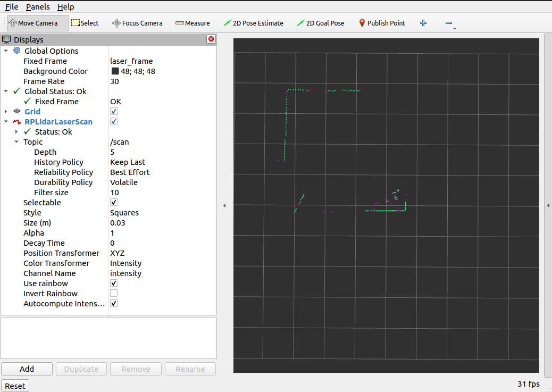The width and height of the screenshot is (552, 392).
Task: Collapse the Global Status tree node
Action: [6, 91]
